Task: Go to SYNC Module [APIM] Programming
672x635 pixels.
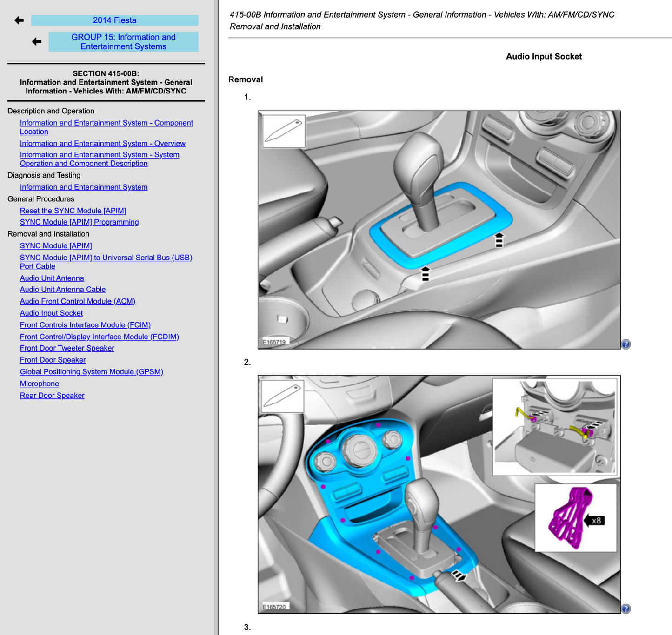Action: click(79, 222)
